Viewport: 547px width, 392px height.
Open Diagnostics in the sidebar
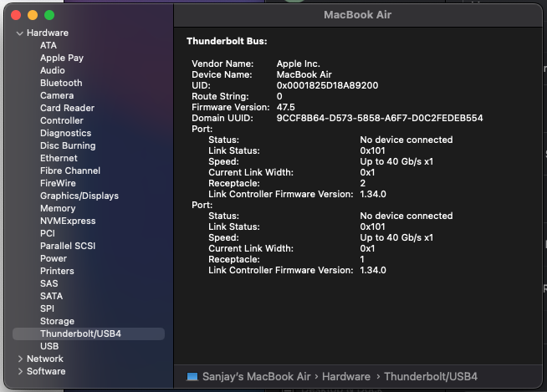coord(65,133)
